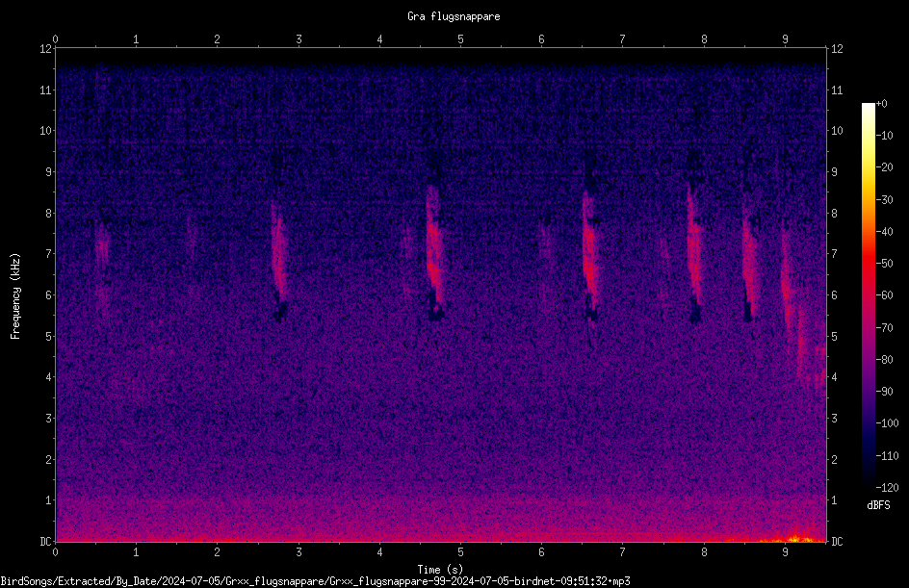The width and height of the screenshot is (909, 588).
Task: Click the '-100' label on the color scale
Action: coord(887,423)
